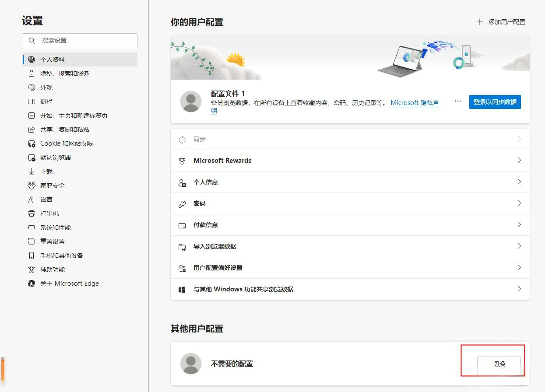
Task: Click the 不需要的配置 profile name
Action: point(232,364)
